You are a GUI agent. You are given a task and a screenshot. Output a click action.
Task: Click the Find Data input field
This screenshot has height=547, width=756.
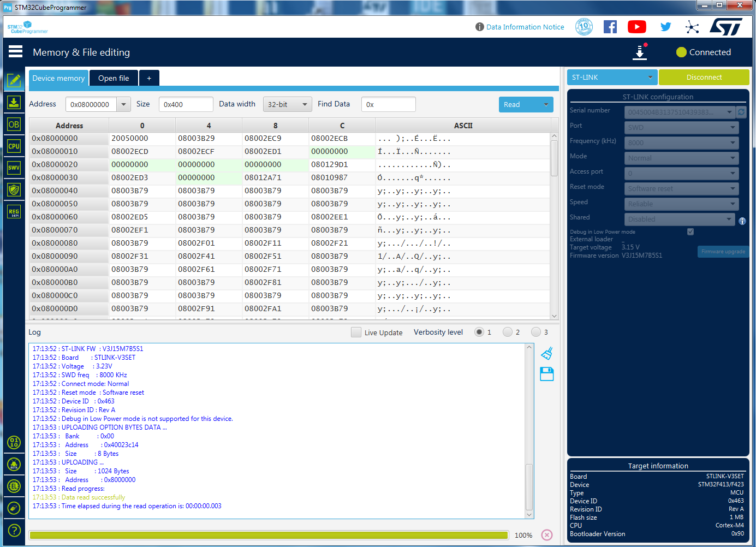pyautogui.click(x=388, y=104)
